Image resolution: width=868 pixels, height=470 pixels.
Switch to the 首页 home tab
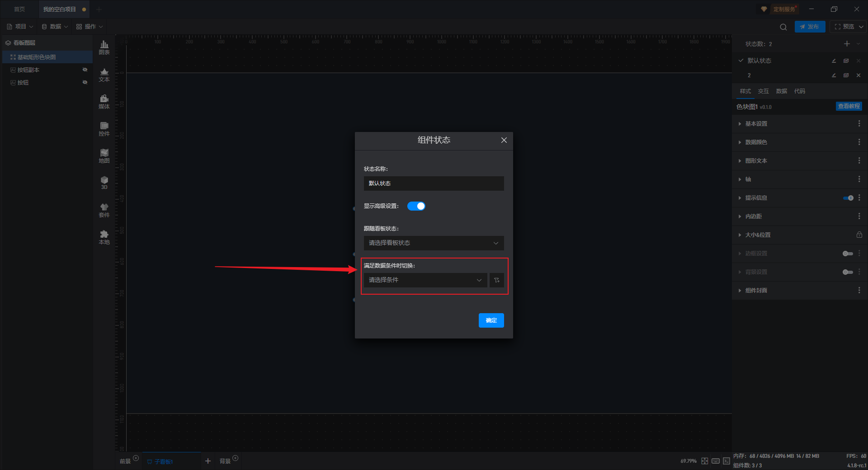click(19, 9)
